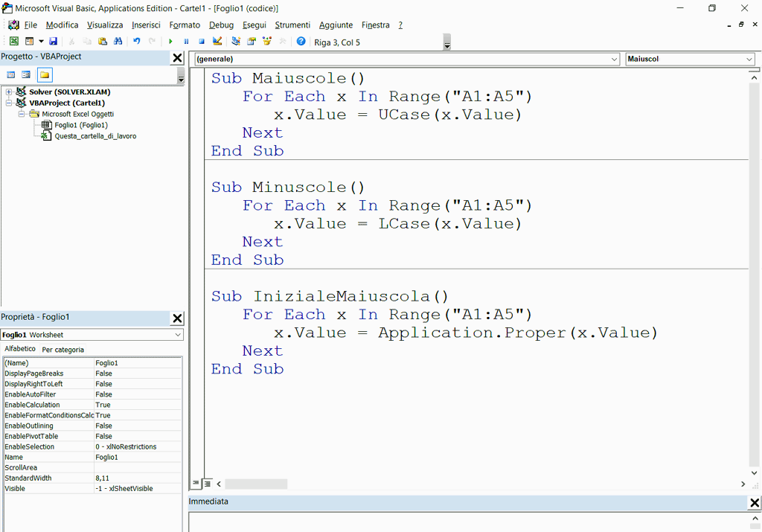
Task: Open the Properties Window toolbar icon
Action: click(x=252, y=42)
